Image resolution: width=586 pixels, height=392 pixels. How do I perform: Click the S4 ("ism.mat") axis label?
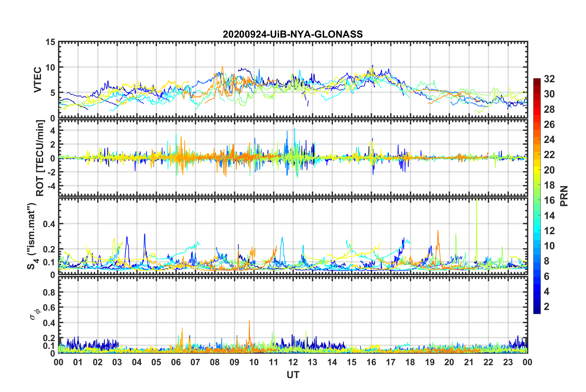point(32,236)
